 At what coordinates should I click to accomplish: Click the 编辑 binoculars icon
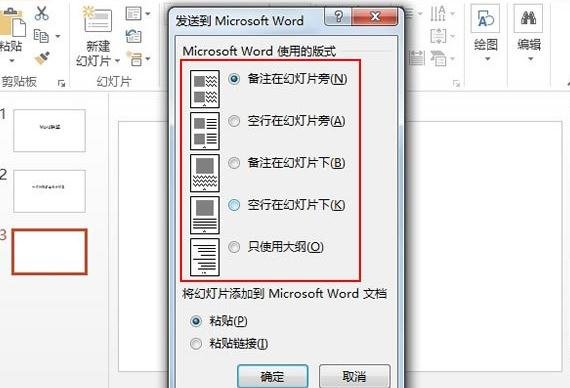pyautogui.click(x=528, y=18)
